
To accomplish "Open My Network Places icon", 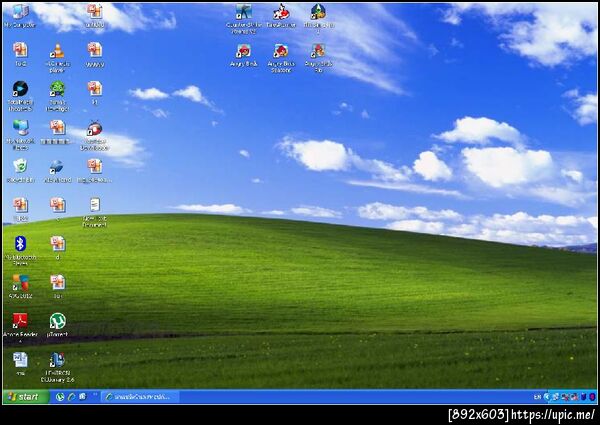I will pyautogui.click(x=20, y=135).
